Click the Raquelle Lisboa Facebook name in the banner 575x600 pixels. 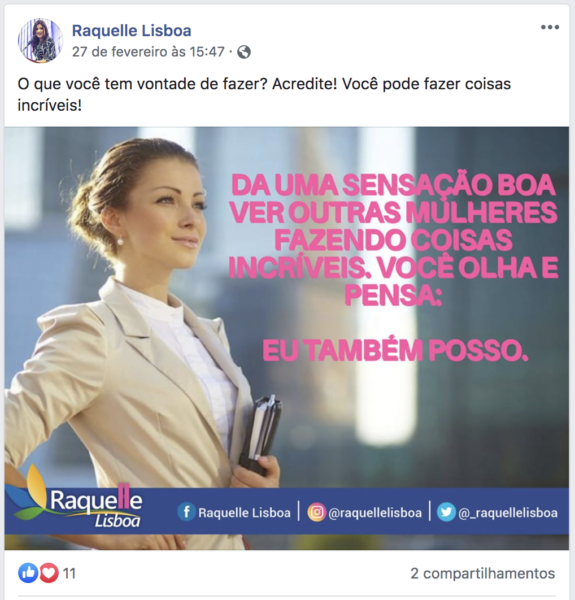point(244,512)
